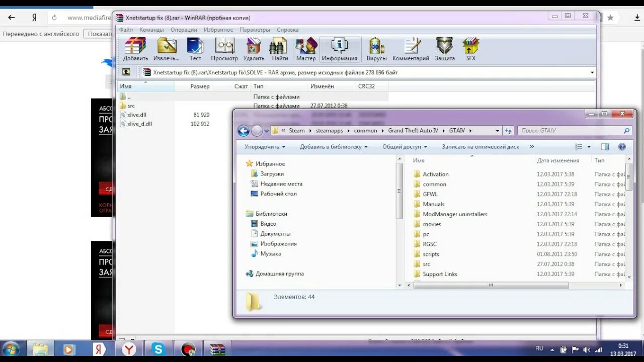The width and height of the screenshot is (644, 362).
Task: Select Рабочий стол in navigation pane
Action: (278, 194)
